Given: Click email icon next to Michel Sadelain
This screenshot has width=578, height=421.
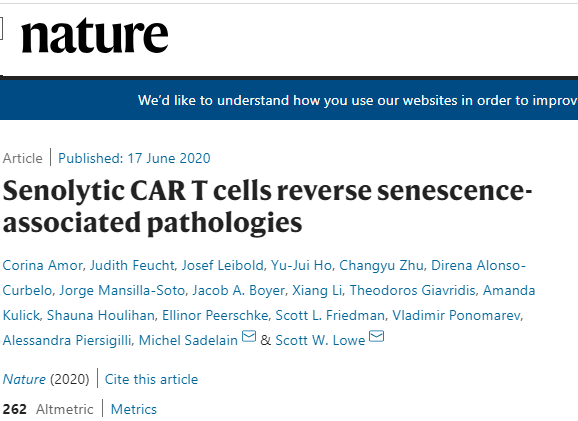Looking at the screenshot, I should pyautogui.click(x=249, y=336).
